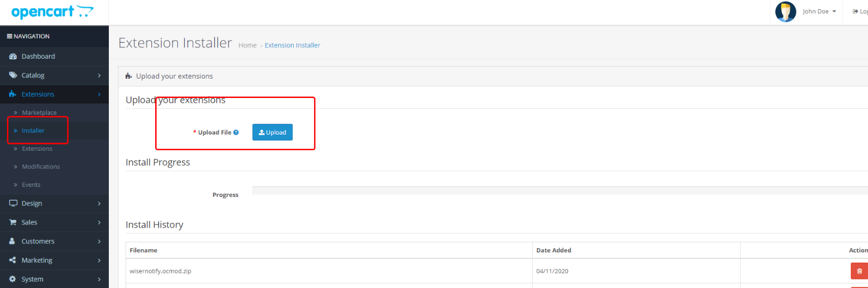Click the Marketing share icon
Image resolution: width=868 pixels, height=288 pixels.
coord(12,260)
